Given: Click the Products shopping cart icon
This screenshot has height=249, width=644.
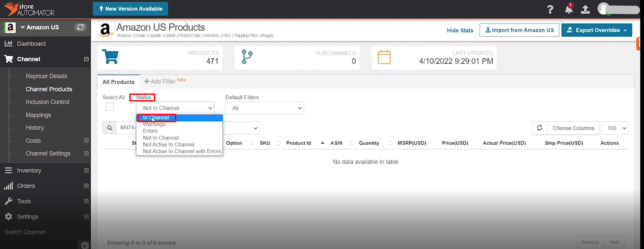Looking at the screenshot, I should tap(110, 57).
